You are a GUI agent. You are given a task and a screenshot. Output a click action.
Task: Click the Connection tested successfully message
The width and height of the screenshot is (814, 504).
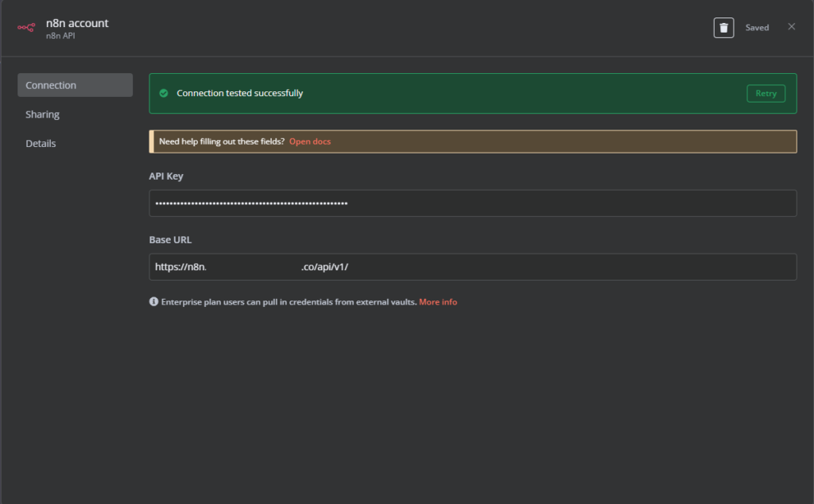239,93
